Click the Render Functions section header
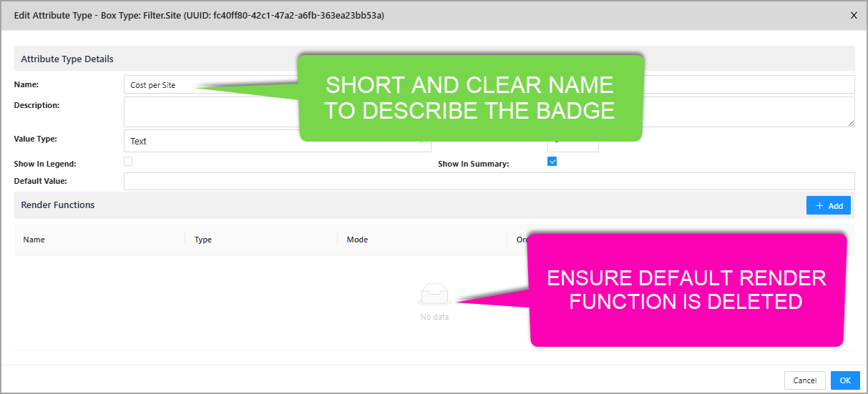This screenshot has width=868, height=394. [58, 205]
